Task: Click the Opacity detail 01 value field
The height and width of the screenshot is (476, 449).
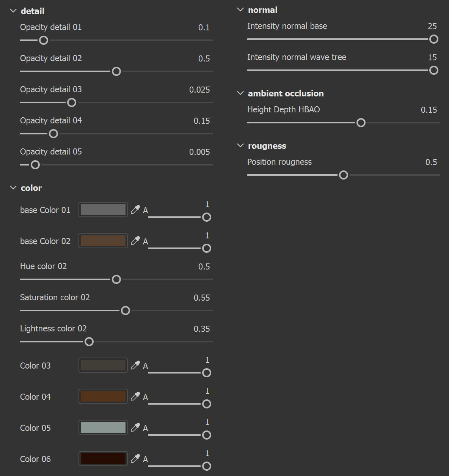Action: point(204,27)
